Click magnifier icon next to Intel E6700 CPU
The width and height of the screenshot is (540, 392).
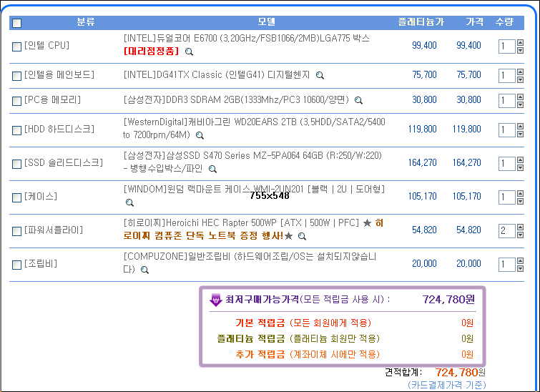coord(189,52)
